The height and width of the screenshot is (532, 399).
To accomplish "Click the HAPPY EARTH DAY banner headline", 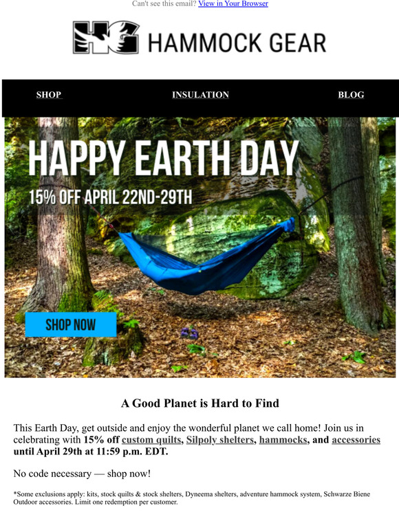I will click(x=163, y=157).
